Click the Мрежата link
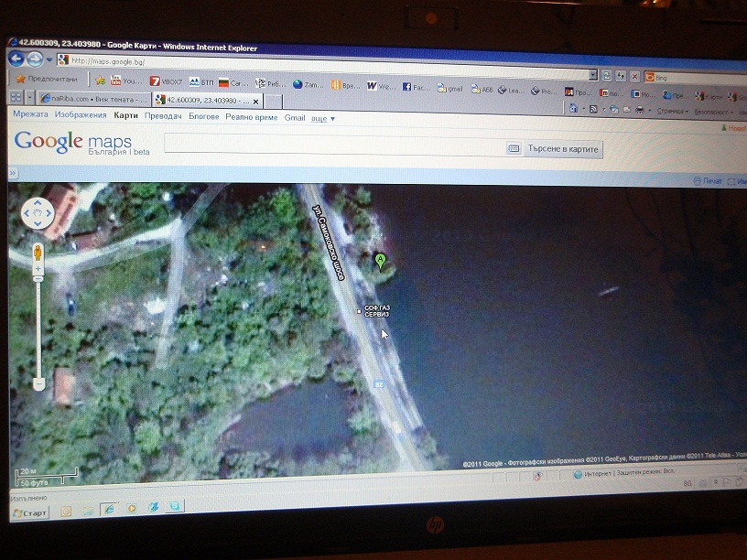Image resolution: width=747 pixels, height=560 pixels. pyautogui.click(x=30, y=113)
